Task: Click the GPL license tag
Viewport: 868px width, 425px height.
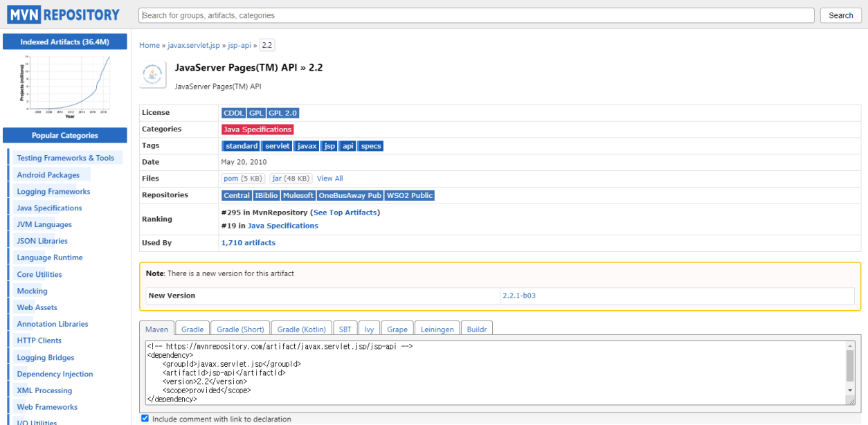Action: pyautogui.click(x=257, y=113)
